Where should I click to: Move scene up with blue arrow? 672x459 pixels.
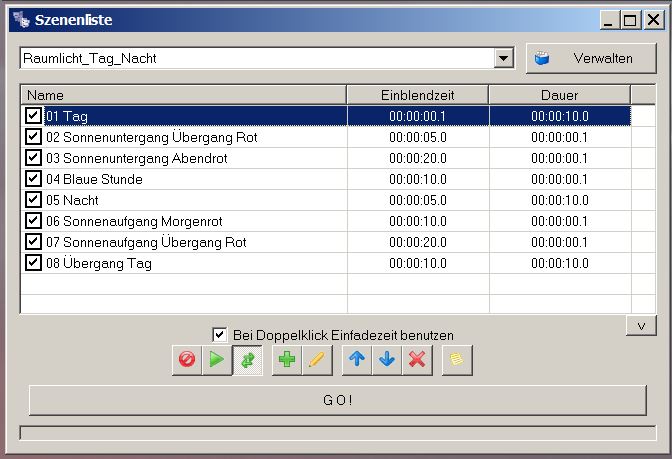357,360
